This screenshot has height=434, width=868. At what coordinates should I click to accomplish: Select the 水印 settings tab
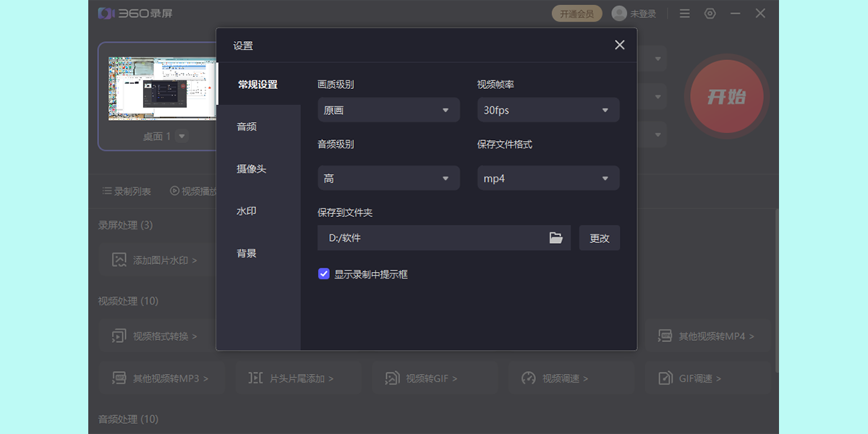247,211
